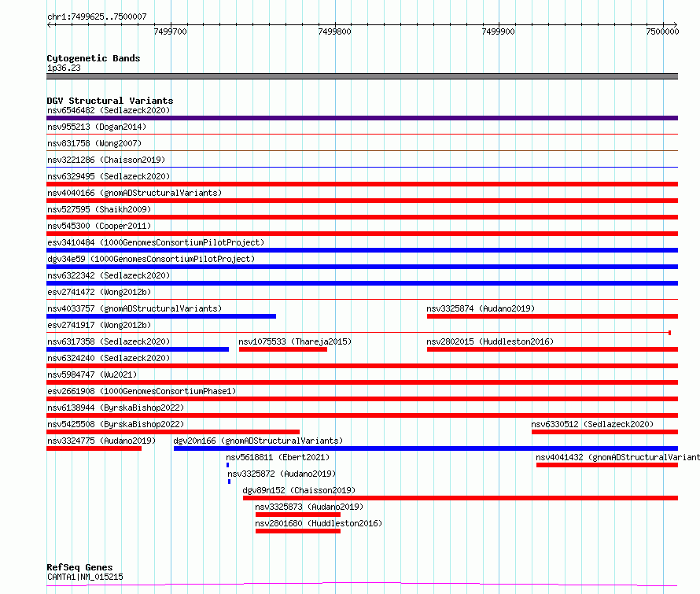Click nsv6330512 (Sedlazeck2020) label
This screenshot has width=700, height=594.
(592, 424)
